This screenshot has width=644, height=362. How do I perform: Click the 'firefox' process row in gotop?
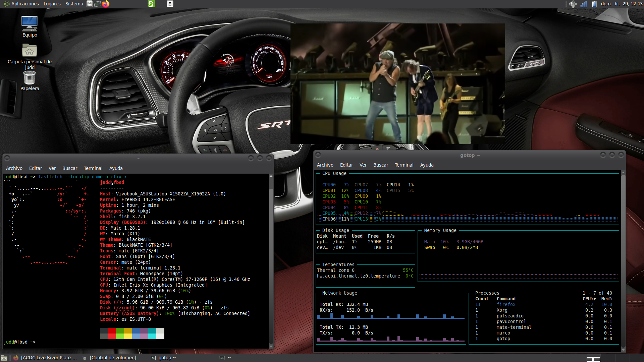click(543, 304)
